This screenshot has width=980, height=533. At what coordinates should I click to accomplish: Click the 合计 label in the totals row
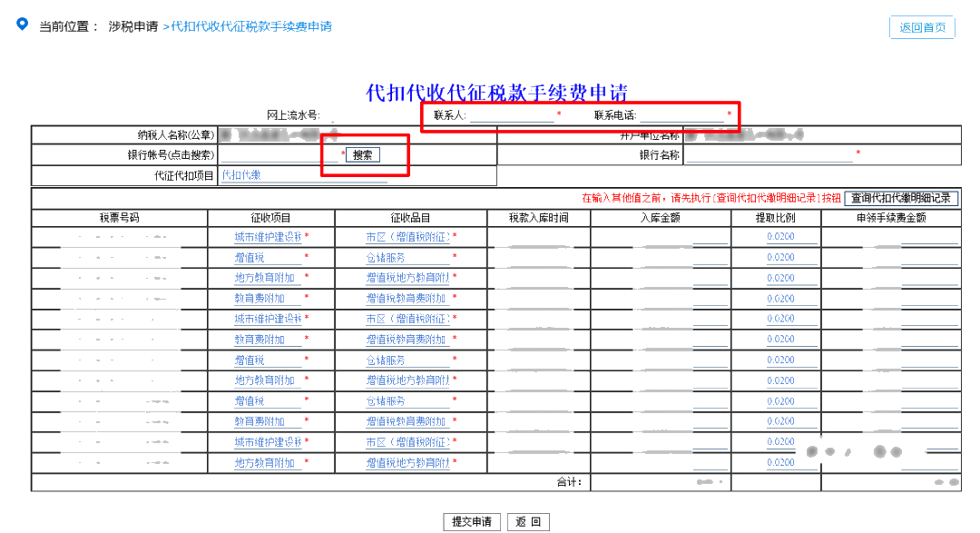(x=569, y=482)
